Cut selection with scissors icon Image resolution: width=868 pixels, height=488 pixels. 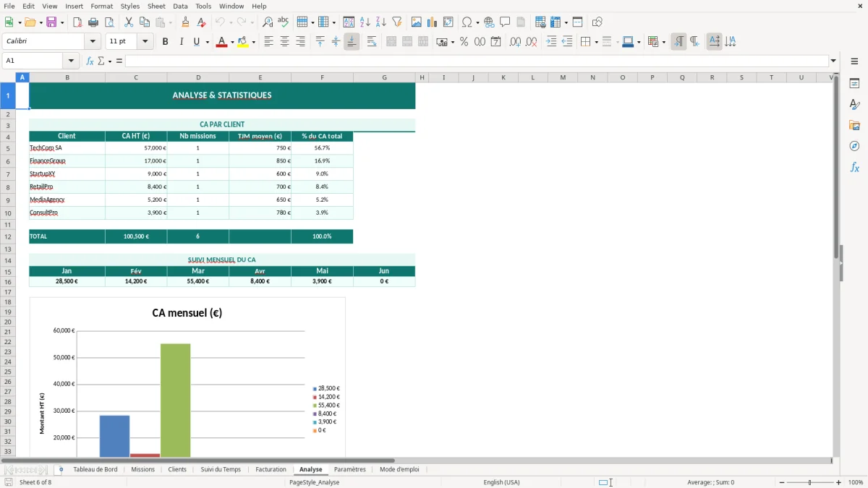(x=128, y=22)
